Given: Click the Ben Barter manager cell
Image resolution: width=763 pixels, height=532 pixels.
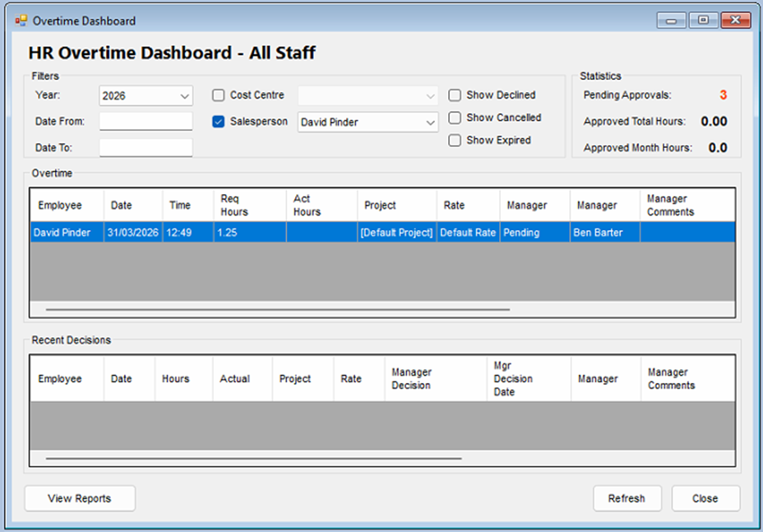Looking at the screenshot, I should (x=605, y=232).
